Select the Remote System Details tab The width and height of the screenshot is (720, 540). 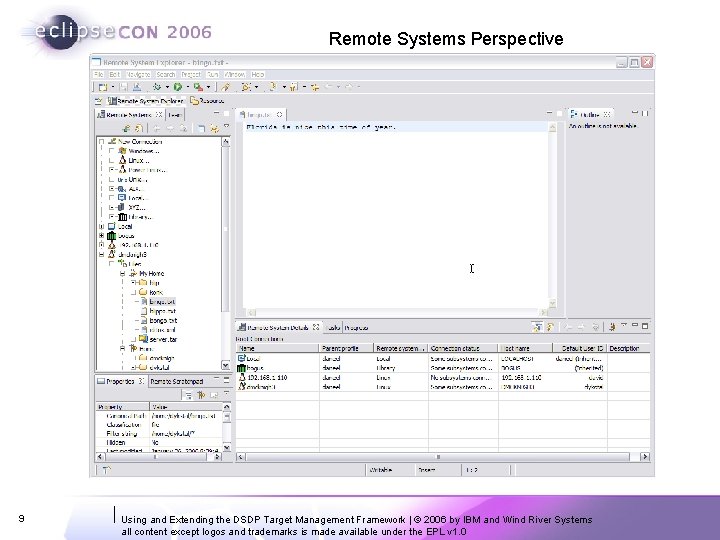[x=278, y=327]
